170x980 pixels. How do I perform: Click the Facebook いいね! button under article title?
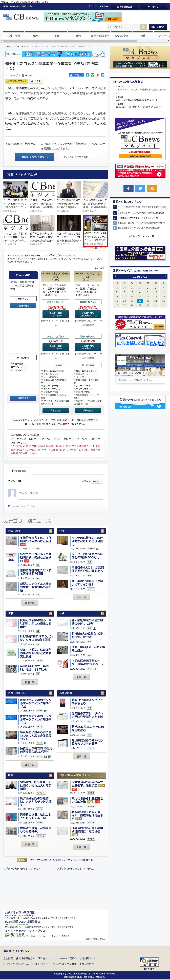pos(76,75)
